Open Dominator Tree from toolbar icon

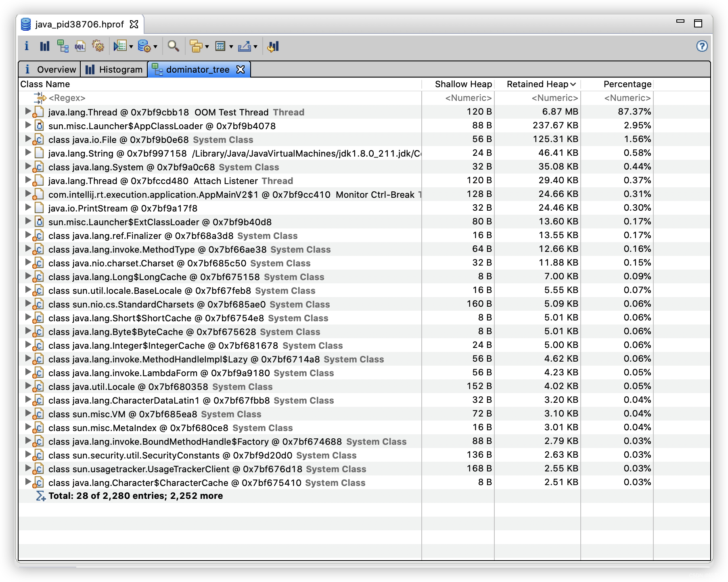[63, 46]
